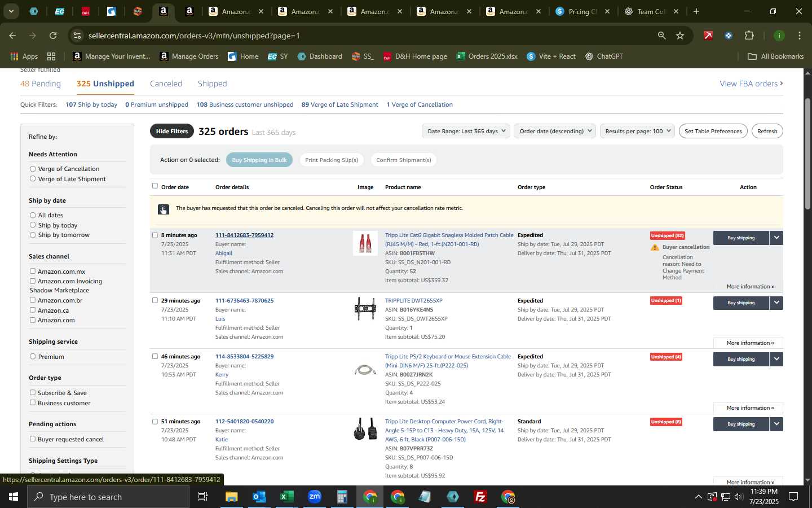Check Buyer requested cancel filter

(33, 439)
